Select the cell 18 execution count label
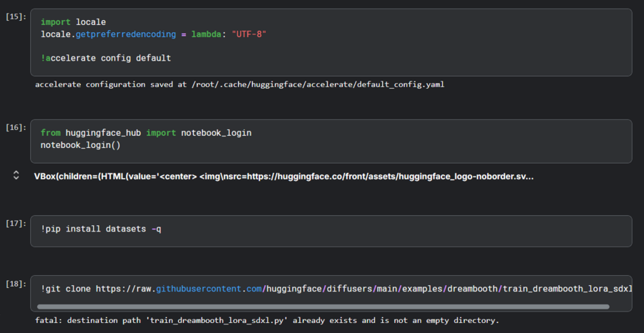This screenshot has height=333, width=644. pyautogui.click(x=16, y=284)
